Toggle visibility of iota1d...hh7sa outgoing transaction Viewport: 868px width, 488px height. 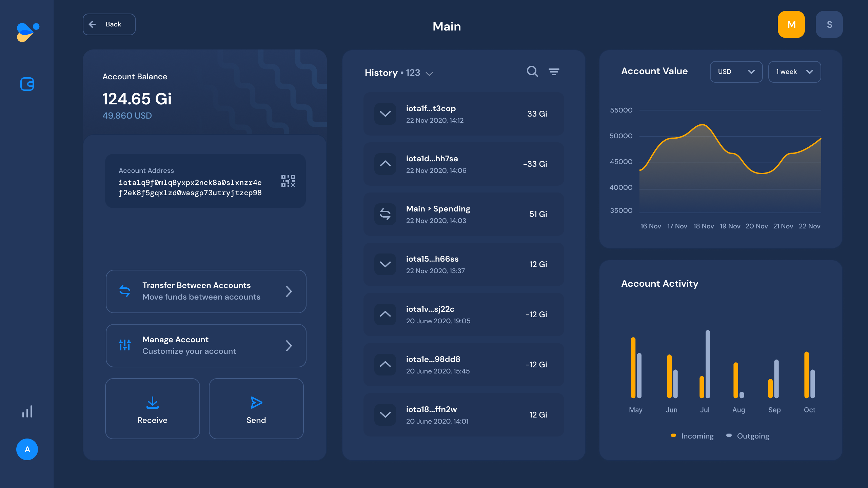pyautogui.click(x=384, y=164)
